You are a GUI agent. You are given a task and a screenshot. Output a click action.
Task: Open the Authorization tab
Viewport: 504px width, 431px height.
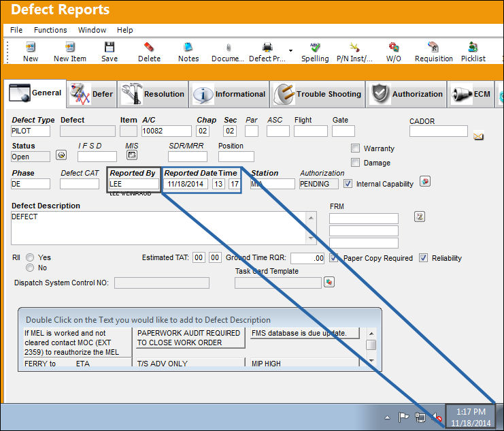coord(406,94)
